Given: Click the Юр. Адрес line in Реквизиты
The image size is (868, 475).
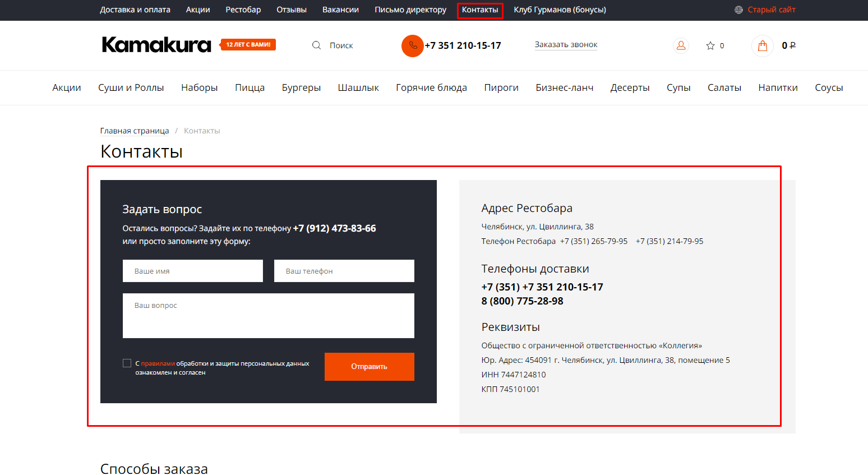Looking at the screenshot, I should point(606,360).
